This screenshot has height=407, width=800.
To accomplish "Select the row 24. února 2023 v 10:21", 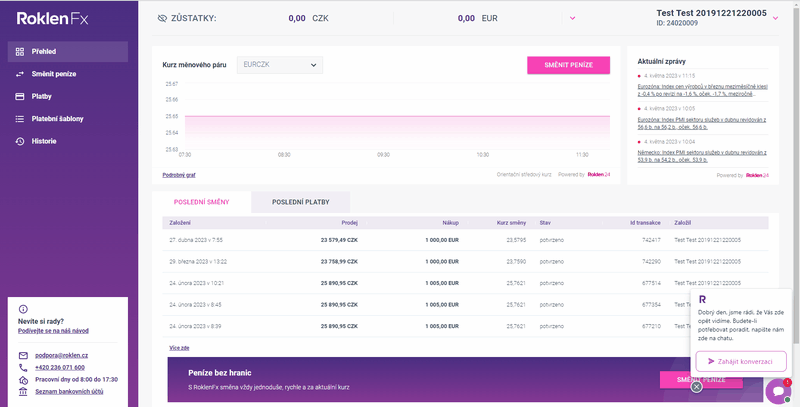I will coord(465,283).
